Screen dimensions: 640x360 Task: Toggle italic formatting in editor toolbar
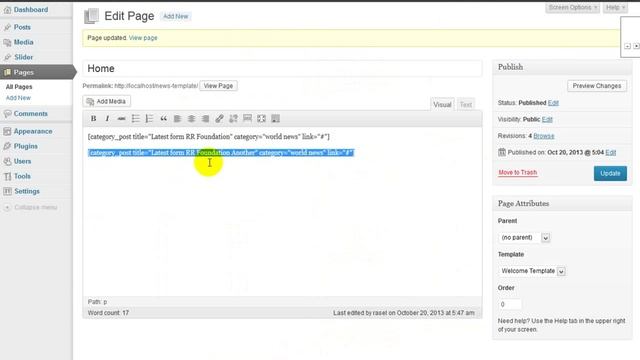[107, 118]
